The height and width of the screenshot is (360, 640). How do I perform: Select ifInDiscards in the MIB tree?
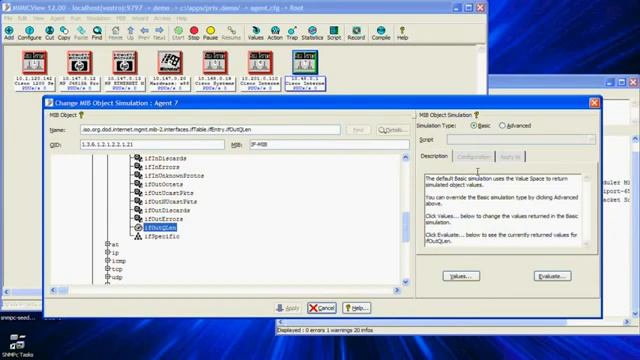(x=165, y=158)
